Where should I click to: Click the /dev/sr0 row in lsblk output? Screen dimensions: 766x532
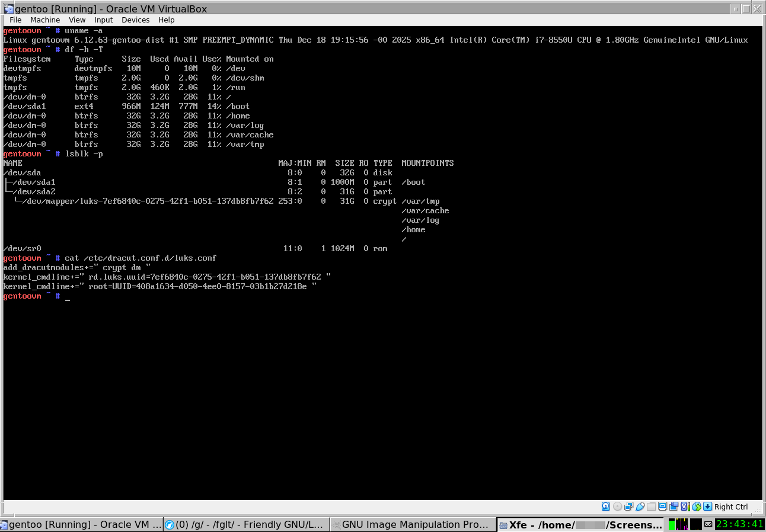[195, 248]
